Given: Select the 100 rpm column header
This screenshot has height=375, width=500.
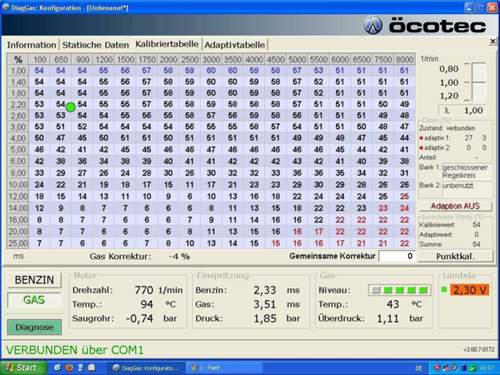Looking at the screenshot, I should tap(39, 60).
